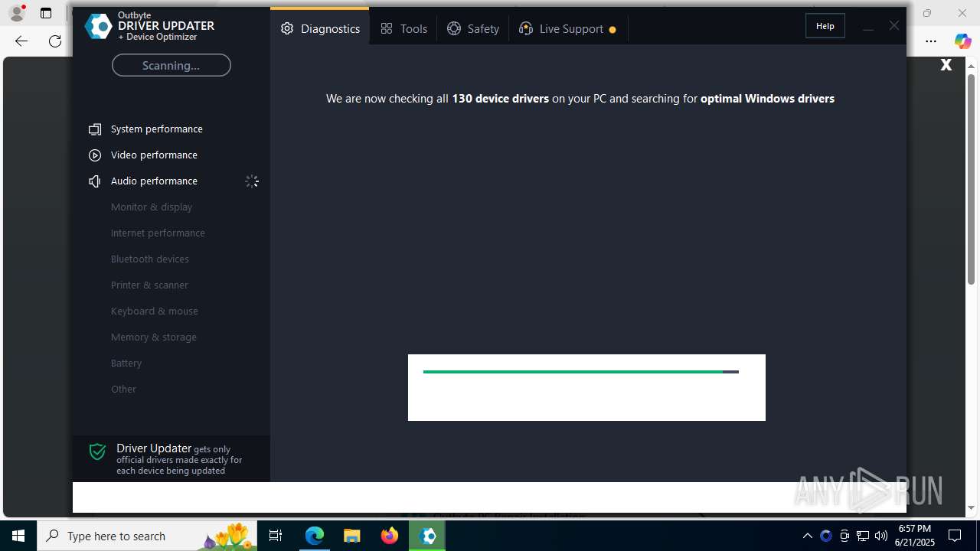Click the Help button
Viewport: 980px width, 551px height.
[825, 26]
